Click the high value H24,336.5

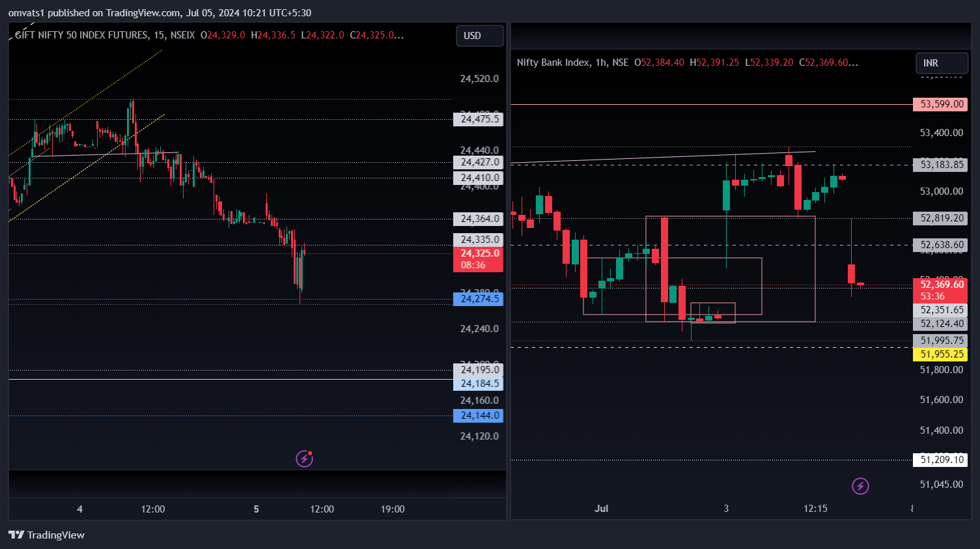pos(273,35)
